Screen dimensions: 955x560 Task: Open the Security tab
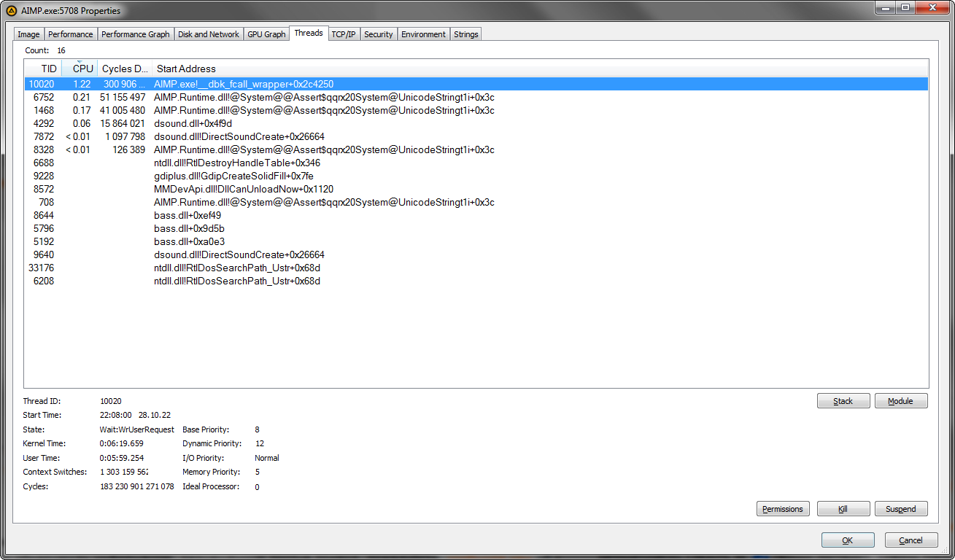point(379,34)
